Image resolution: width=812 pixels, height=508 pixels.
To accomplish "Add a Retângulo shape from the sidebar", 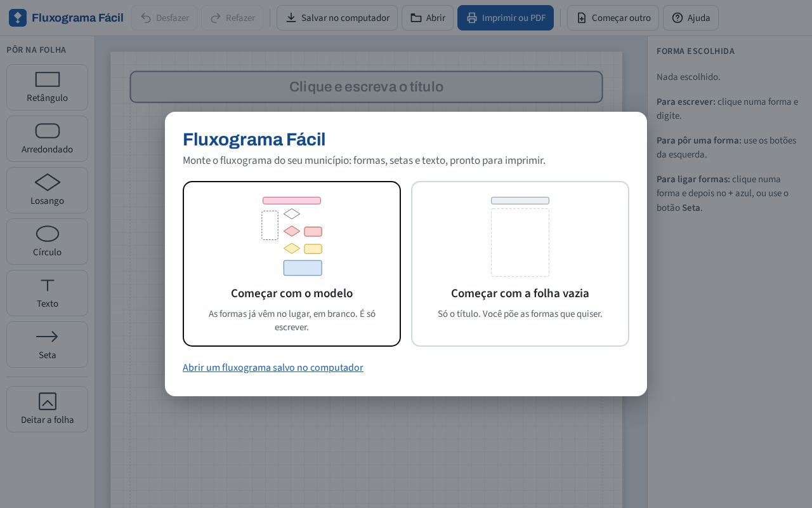I will click(48, 87).
